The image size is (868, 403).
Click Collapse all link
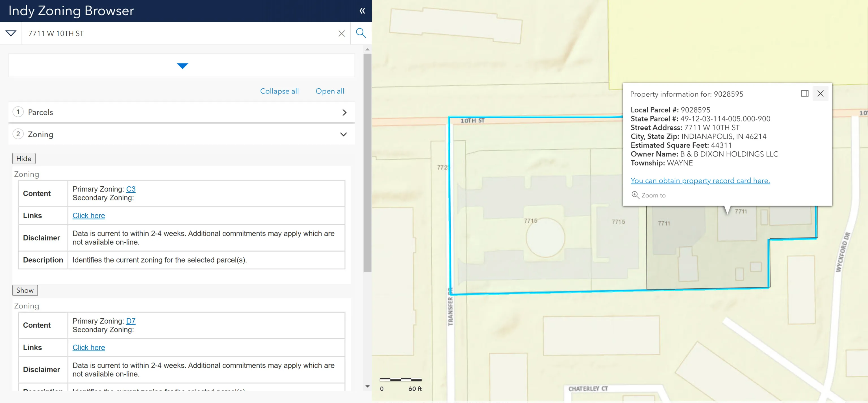click(279, 91)
